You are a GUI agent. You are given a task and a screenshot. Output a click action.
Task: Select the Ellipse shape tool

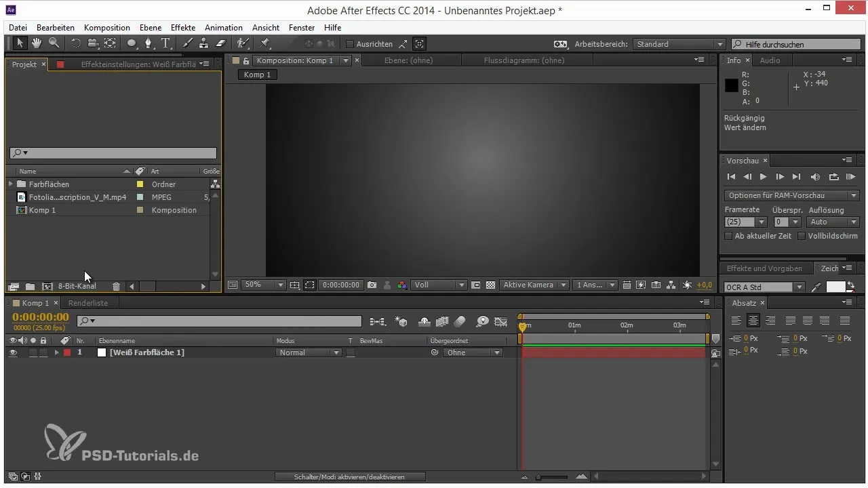(x=132, y=43)
